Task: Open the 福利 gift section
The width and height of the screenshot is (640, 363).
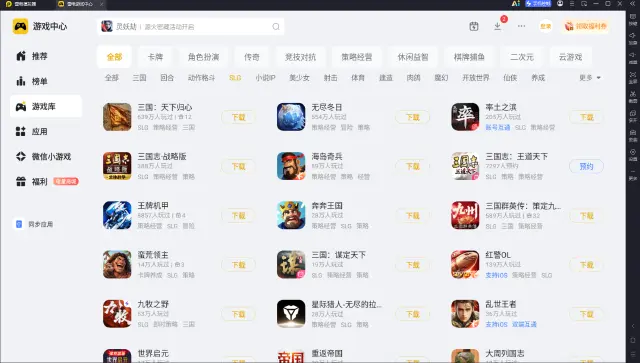Action: click(46, 182)
